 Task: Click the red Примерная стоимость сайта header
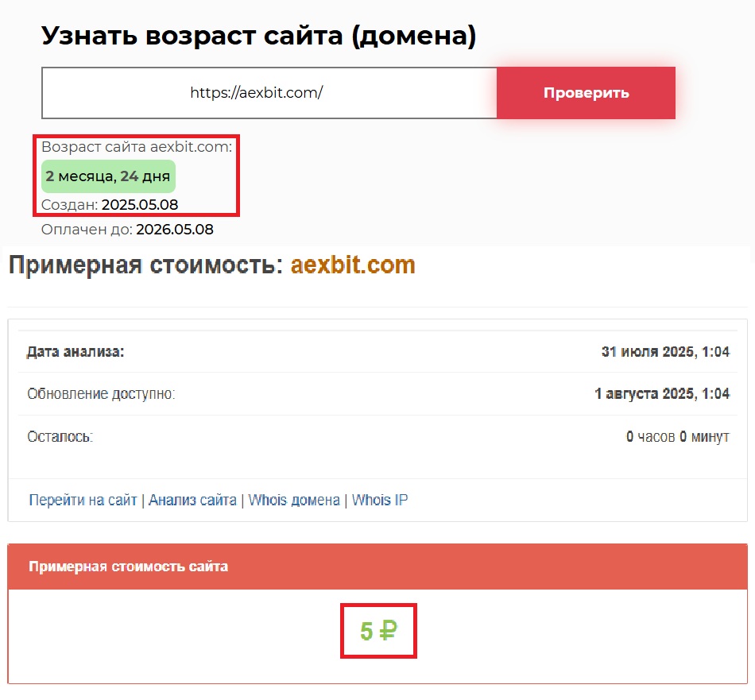pos(128,567)
